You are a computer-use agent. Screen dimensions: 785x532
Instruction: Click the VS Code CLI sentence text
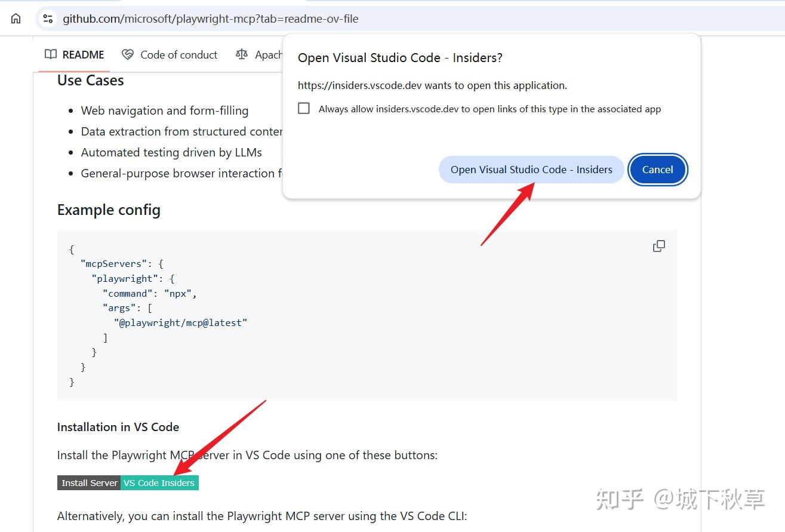[263, 515]
